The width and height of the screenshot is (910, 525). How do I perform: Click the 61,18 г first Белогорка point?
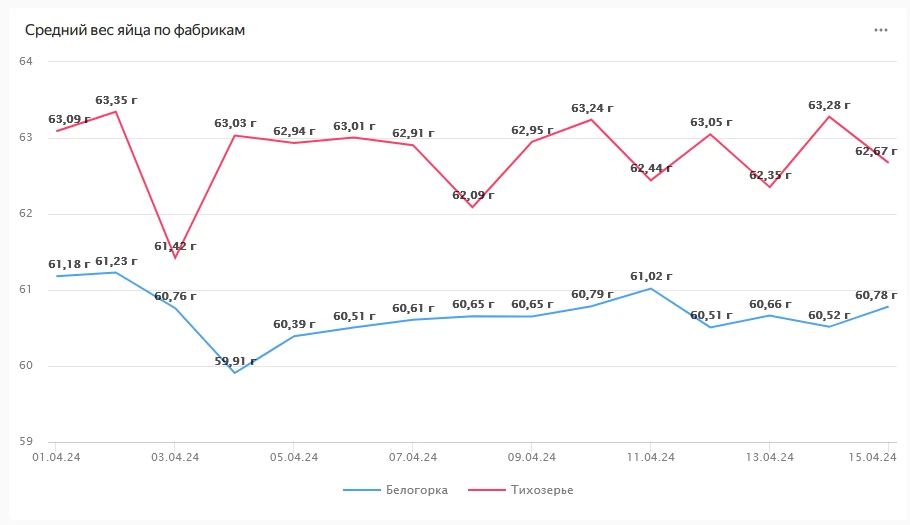point(57,276)
